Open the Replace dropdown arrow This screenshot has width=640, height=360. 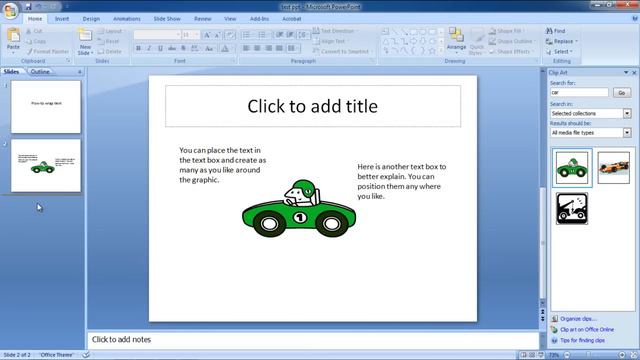(x=576, y=41)
